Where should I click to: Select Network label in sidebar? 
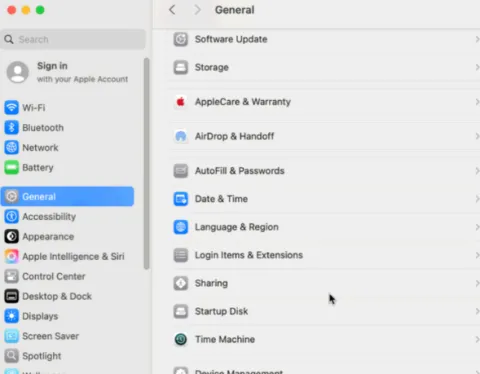[x=40, y=148]
